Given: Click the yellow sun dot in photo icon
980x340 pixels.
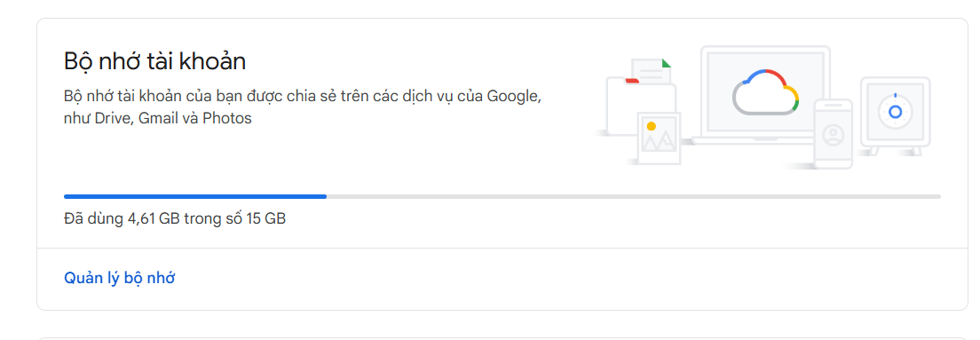Looking at the screenshot, I should [652, 126].
